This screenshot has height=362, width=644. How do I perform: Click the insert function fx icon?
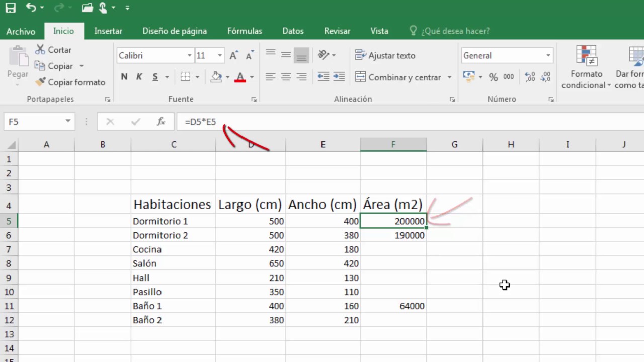click(161, 122)
